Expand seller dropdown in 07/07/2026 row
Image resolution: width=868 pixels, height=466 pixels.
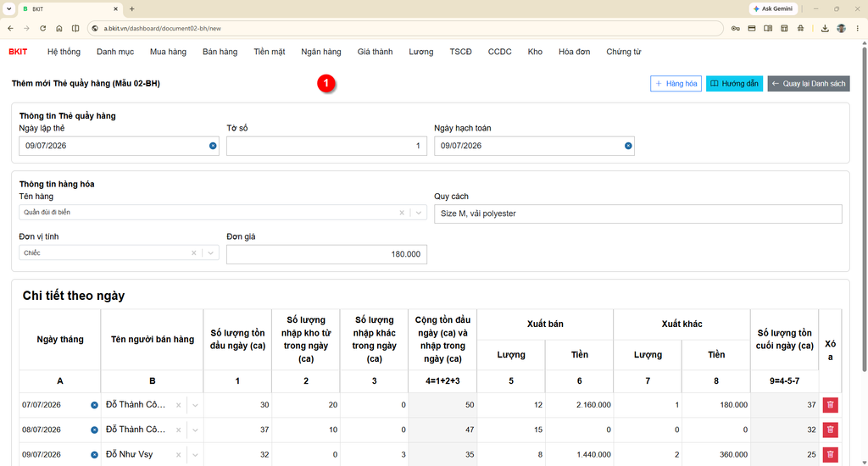coord(195,405)
